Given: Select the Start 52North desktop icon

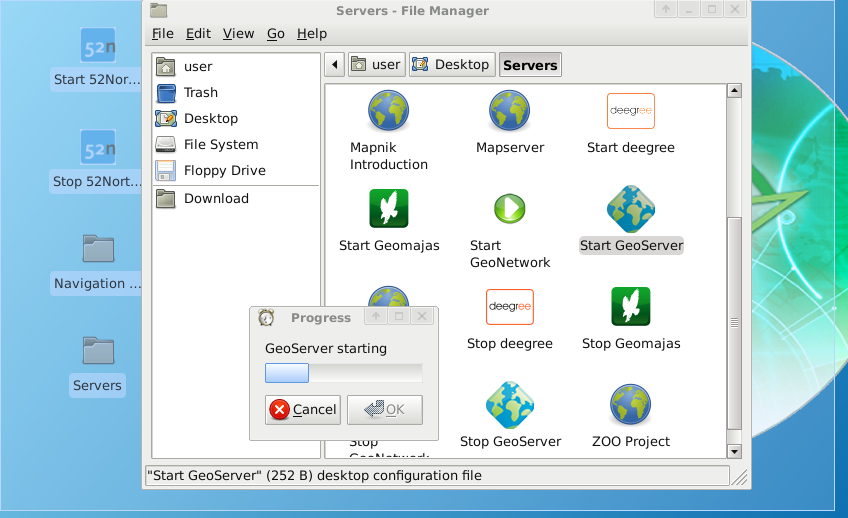Looking at the screenshot, I should 98,47.
